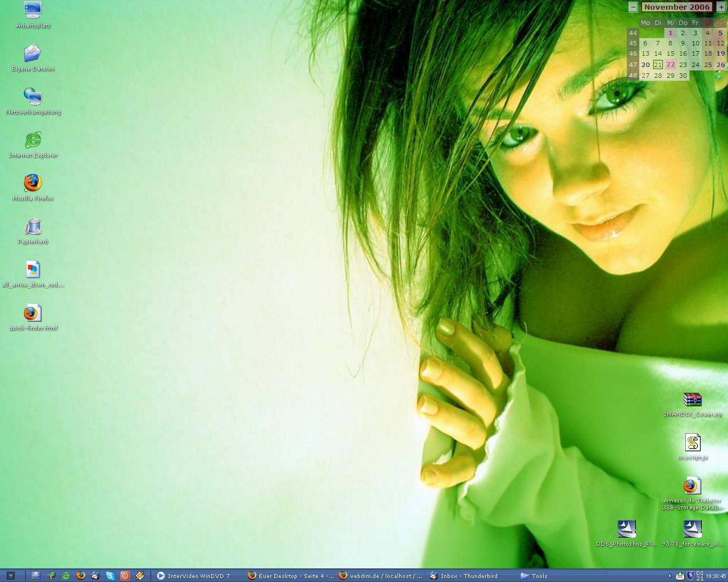Open the Eigene Dateien folder icon
Image resolution: width=728 pixels, height=582 pixels.
[33, 54]
